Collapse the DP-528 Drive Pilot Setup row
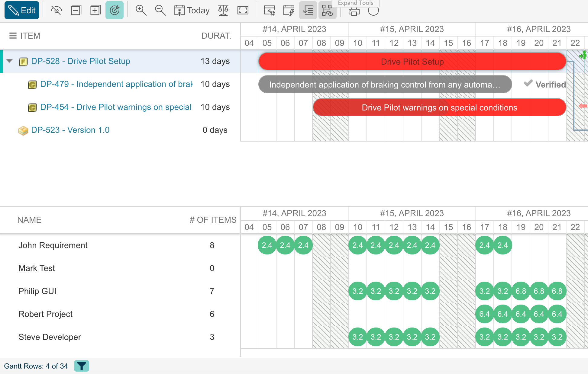 click(10, 61)
